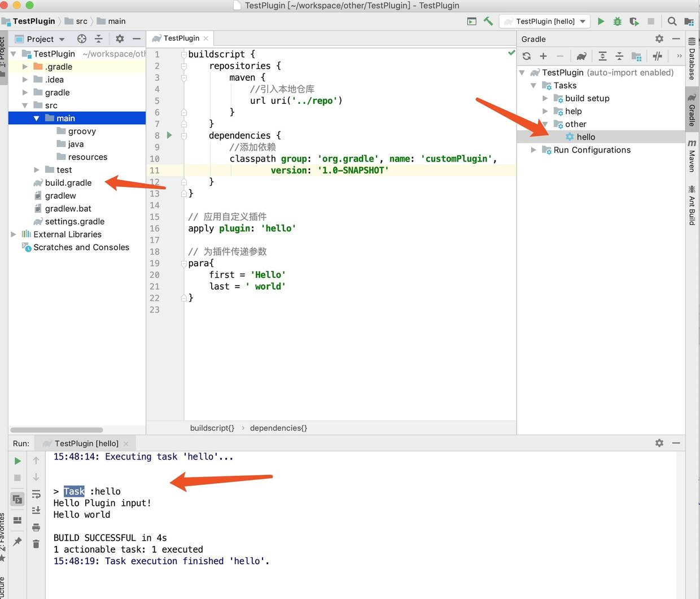Open the TestPlugin [hello] run configuration dropdown
700x599 pixels.
pyautogui.click(x=545, y=21)
